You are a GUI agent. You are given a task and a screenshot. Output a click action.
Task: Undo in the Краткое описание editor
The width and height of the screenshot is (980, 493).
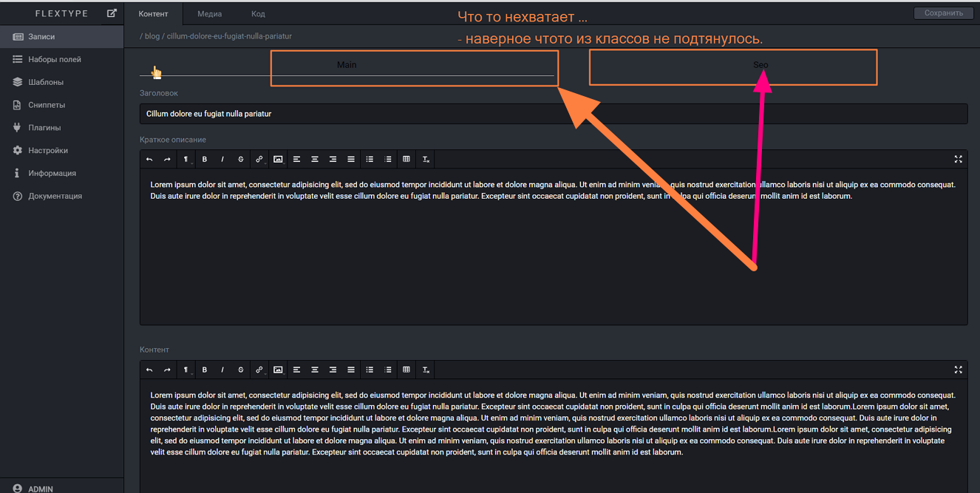pos(149,159)
